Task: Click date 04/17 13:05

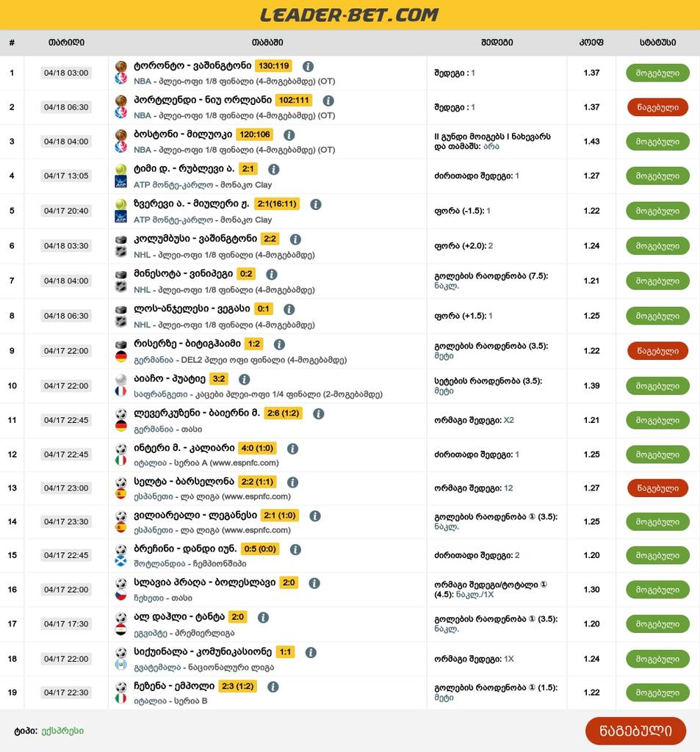Action: [66, 176]
